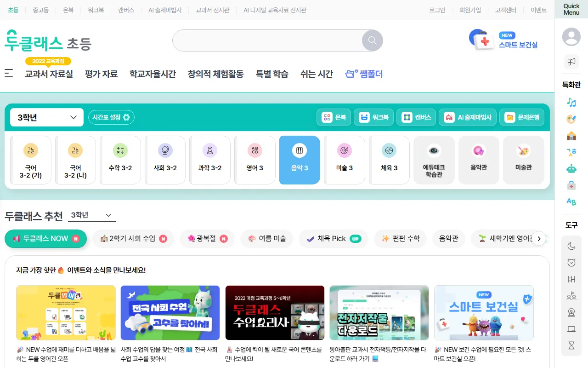Focus the main search input field
Screen dimensions: 588x368
(267, 40)
